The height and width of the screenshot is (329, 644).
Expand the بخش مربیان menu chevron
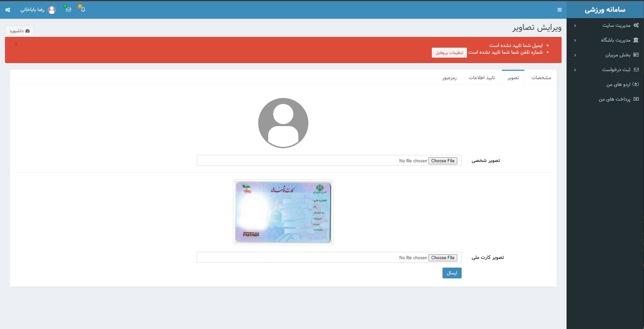point(575,55)
